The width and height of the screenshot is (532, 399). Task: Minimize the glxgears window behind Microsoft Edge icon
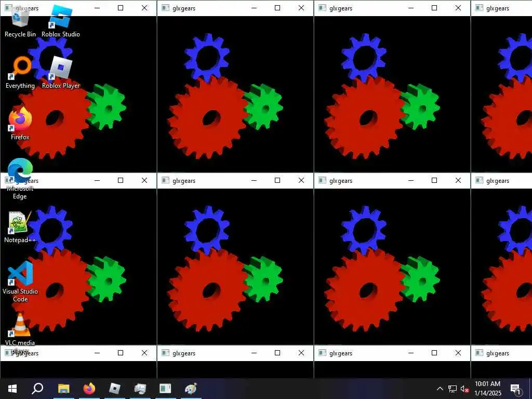click(97, 180)
